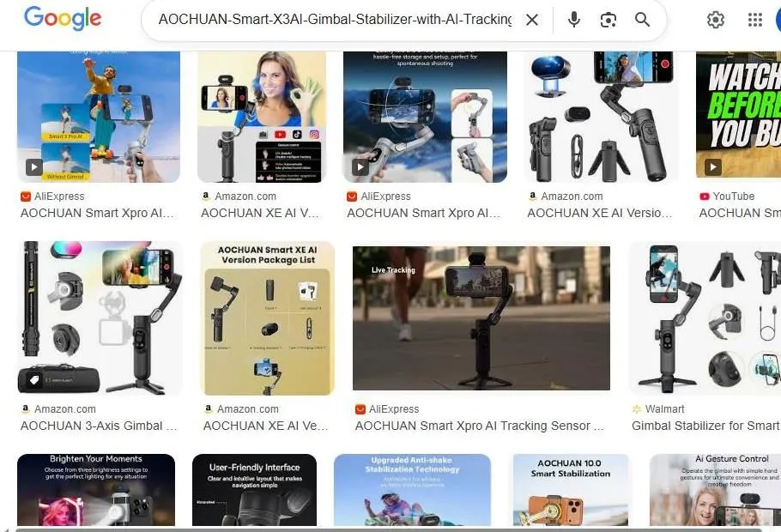Play video on first AliExpress Smart Xpro thumbnail
781x532 pixels.
33,166
